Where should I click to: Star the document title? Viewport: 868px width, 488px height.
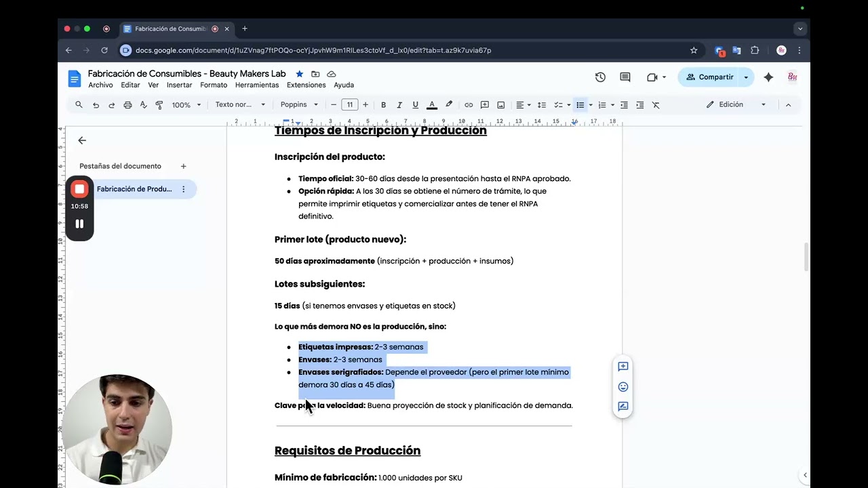coord(300,74)
